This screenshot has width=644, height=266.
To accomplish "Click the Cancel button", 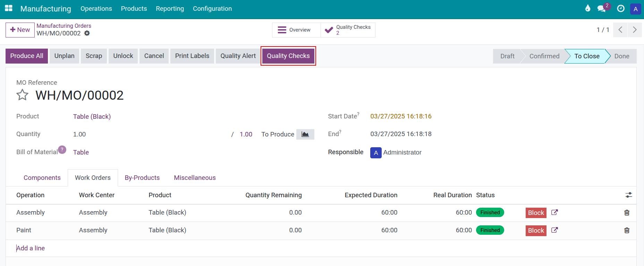I will pyautogui.click(x=154, y=56).
